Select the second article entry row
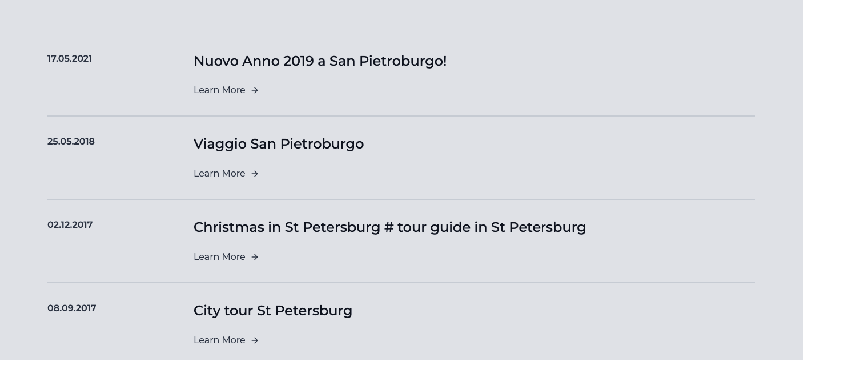The height and width of the screenshot is (389, 868). 400,157
